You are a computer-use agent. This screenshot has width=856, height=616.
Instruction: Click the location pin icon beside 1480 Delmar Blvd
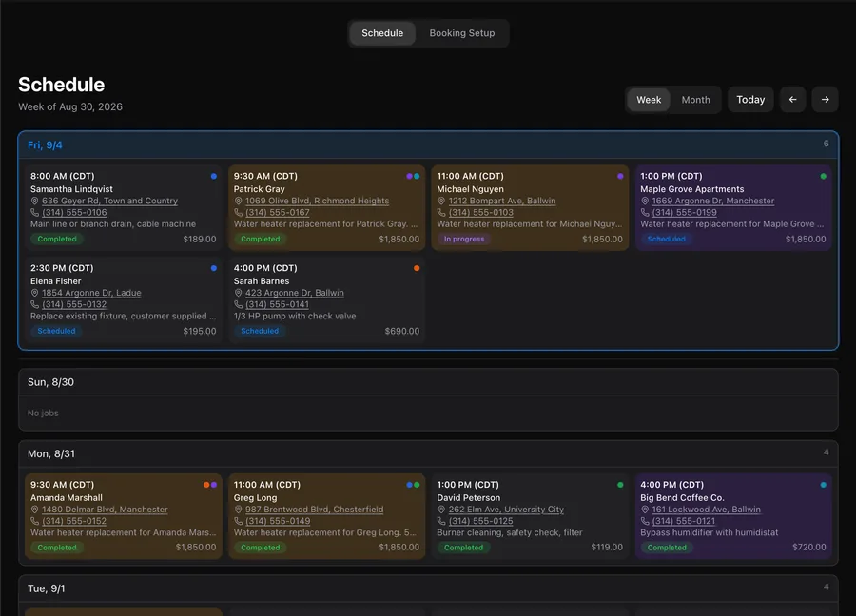tap(34, 510)
